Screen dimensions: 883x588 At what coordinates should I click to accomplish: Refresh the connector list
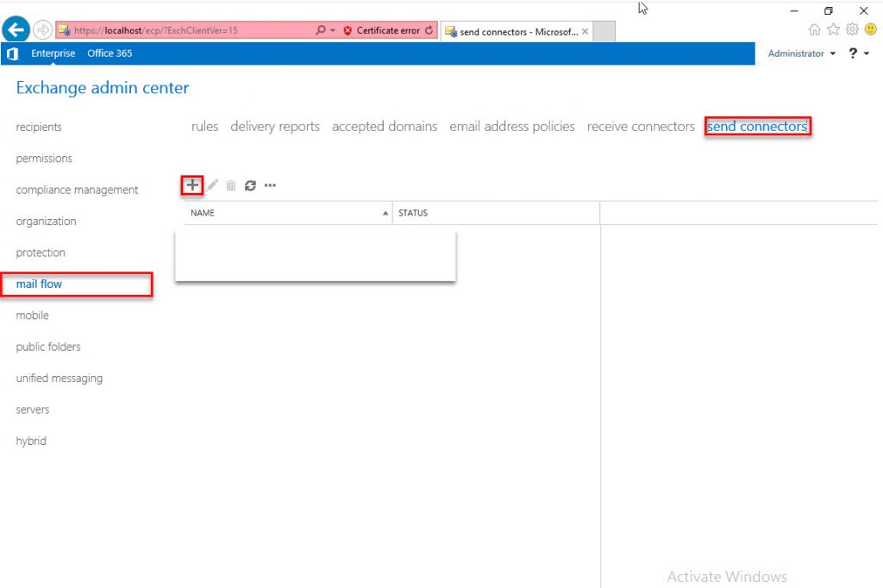point(251,185)
